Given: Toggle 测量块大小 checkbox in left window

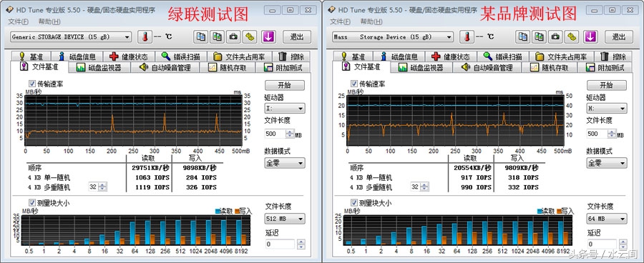Looking at the screenshot, I should (31, 203).
